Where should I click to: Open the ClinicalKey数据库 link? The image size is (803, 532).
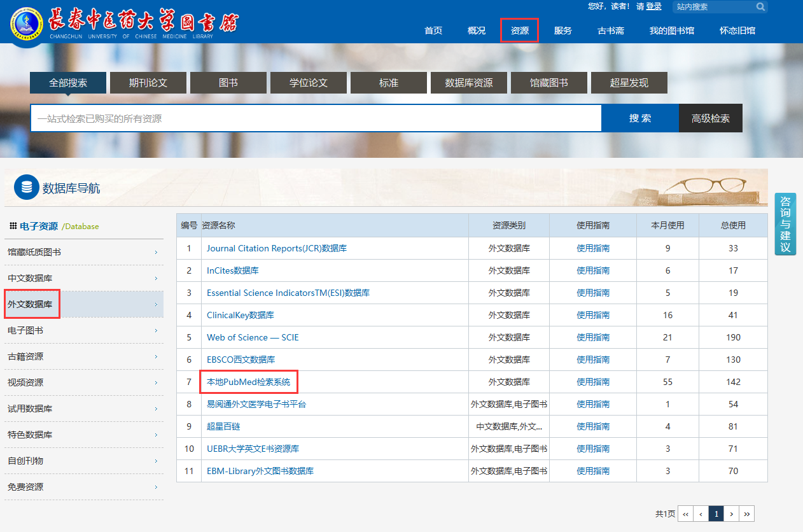point(241,315)
